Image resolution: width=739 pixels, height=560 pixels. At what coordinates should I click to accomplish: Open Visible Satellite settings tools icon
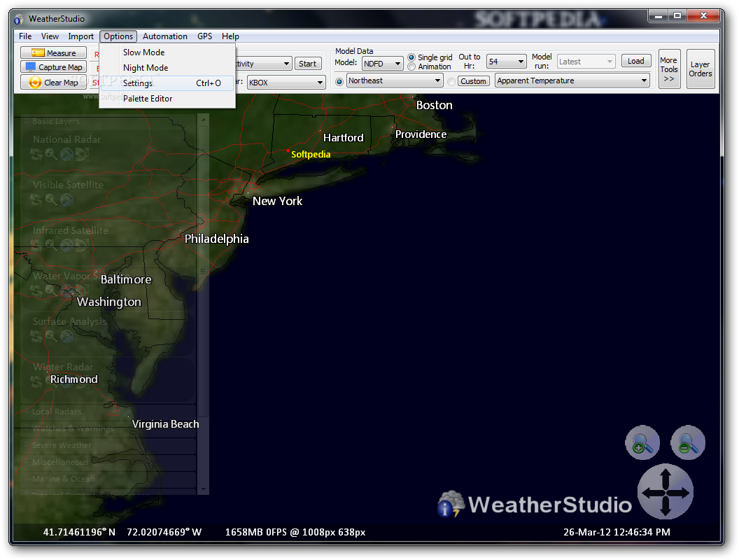point(66,200)
